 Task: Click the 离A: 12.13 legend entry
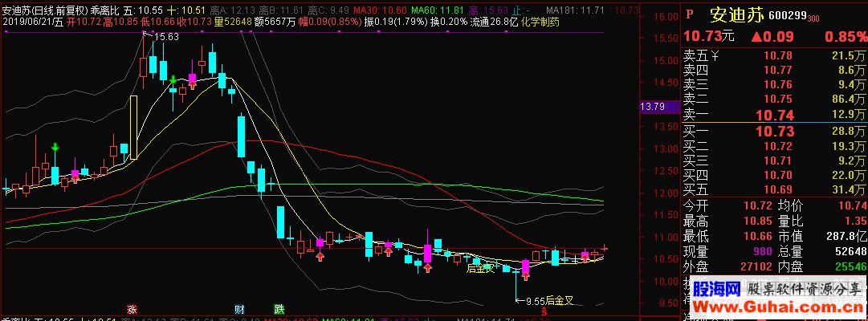(232, 10)
